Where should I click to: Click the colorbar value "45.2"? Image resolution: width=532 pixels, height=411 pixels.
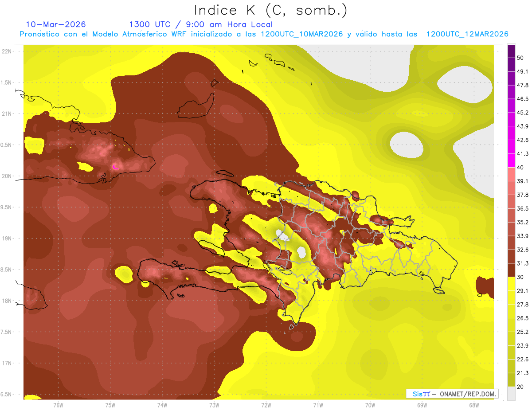(x=523, y=113)
